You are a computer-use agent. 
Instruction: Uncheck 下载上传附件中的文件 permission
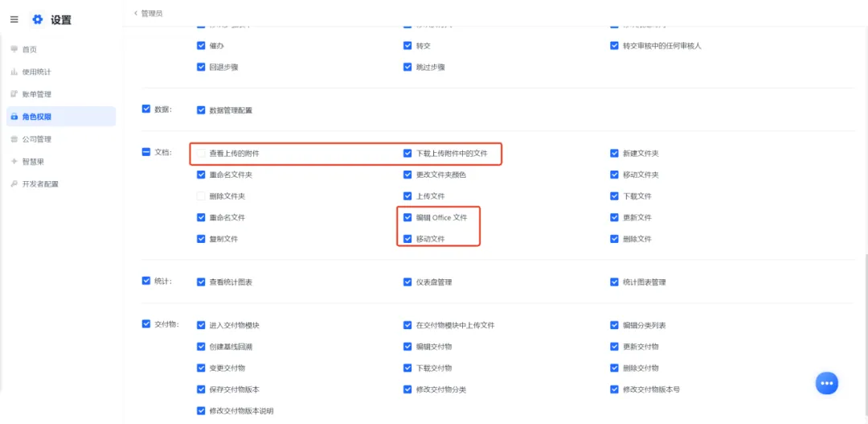pos(408,153)
